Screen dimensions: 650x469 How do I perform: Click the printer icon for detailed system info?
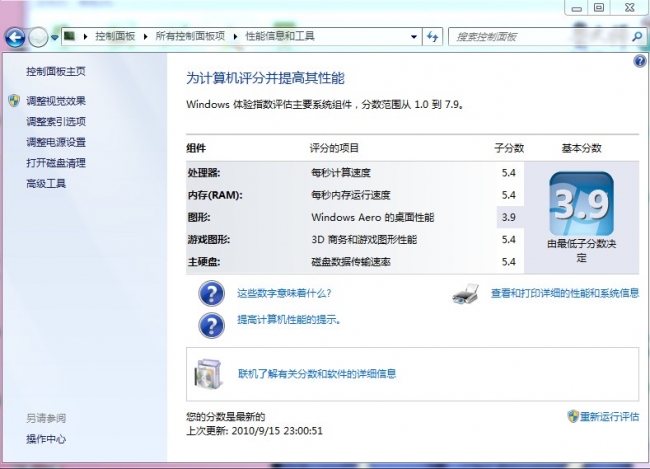pos(466,294)
